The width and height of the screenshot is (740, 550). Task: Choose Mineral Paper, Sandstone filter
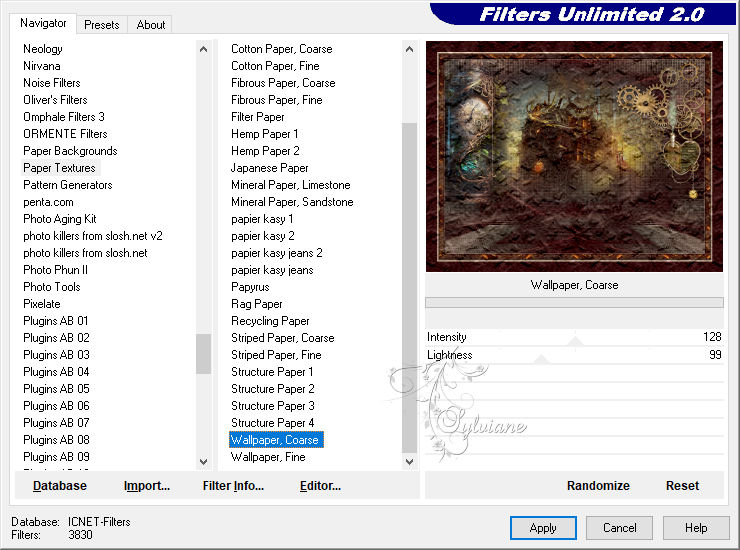click(292, 202)
